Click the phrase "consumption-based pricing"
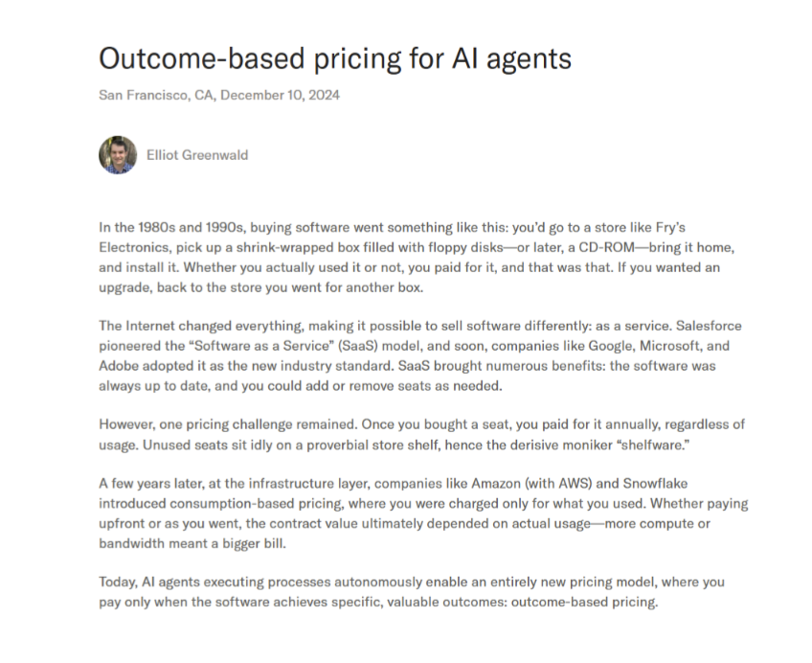 coord(256,503)
